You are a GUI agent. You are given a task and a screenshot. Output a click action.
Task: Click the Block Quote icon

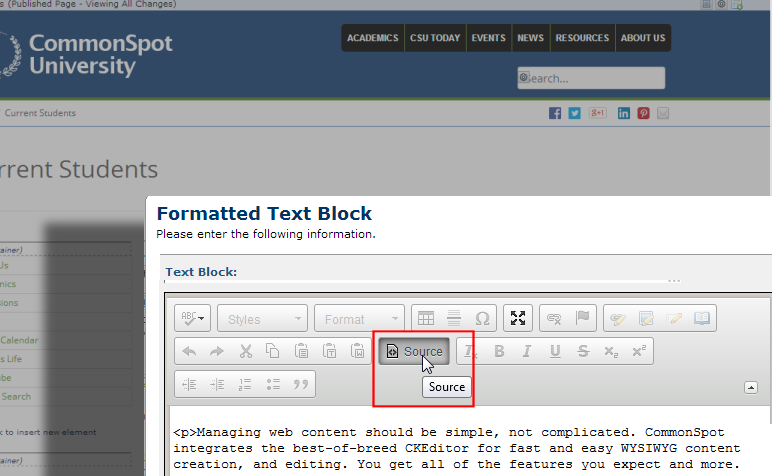(301, 384)
